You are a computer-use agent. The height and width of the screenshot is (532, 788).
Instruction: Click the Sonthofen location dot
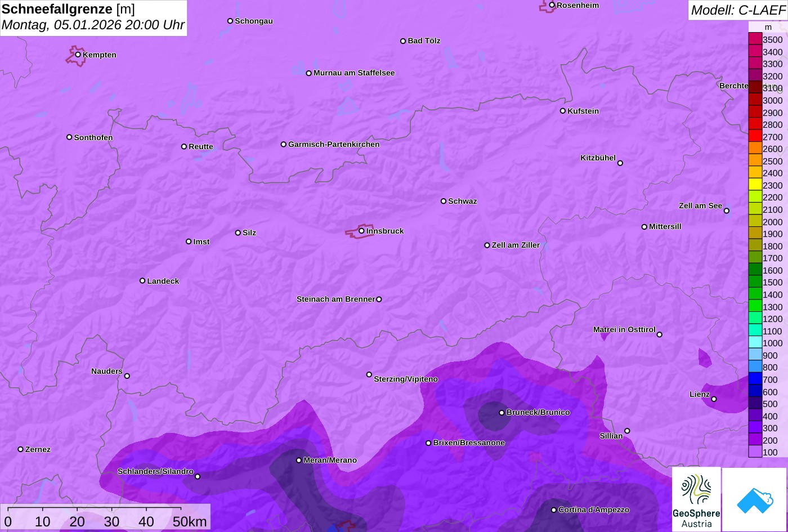coord(69,137)
